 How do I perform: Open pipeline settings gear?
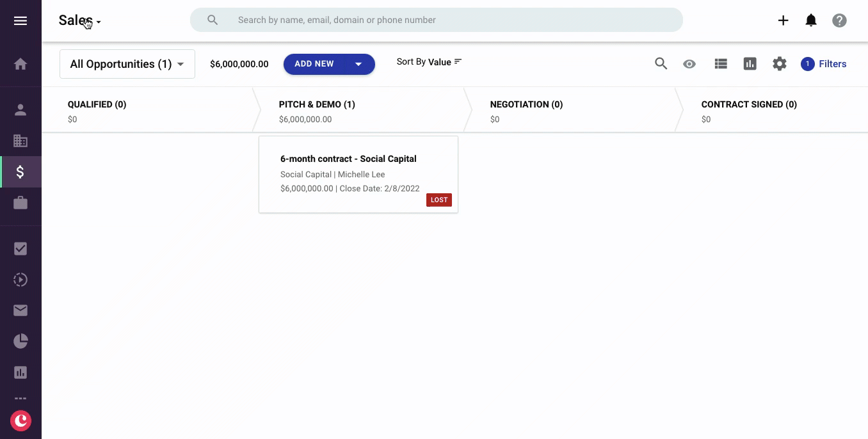(x=779, y=64)
